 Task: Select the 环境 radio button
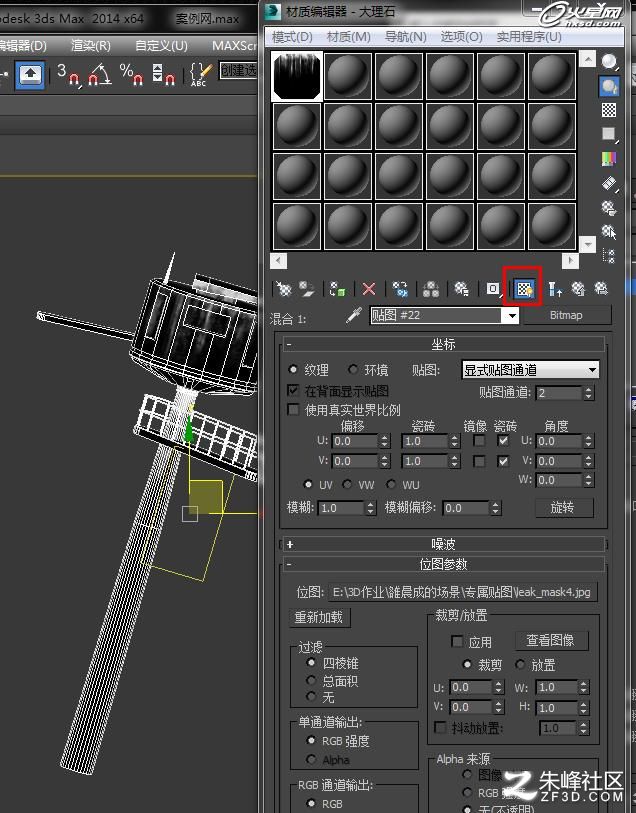353,369
